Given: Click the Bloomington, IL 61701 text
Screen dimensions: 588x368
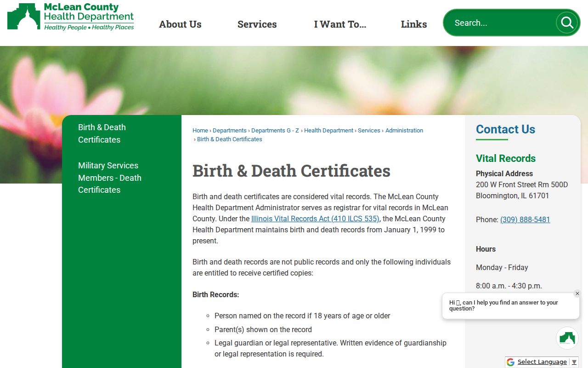Looking at the screenshot, I should (513, 195).
